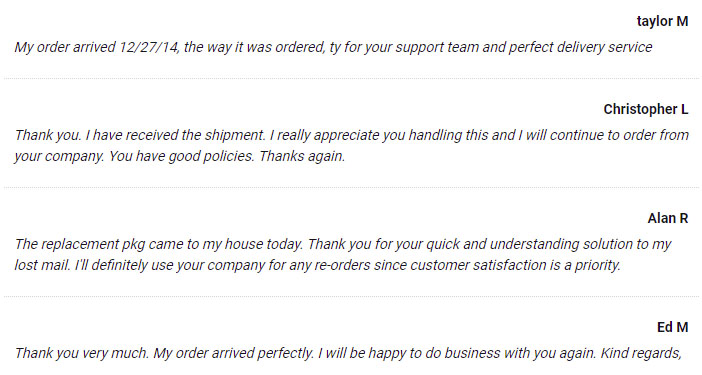Click 'Thank you very much.' text

81,354
